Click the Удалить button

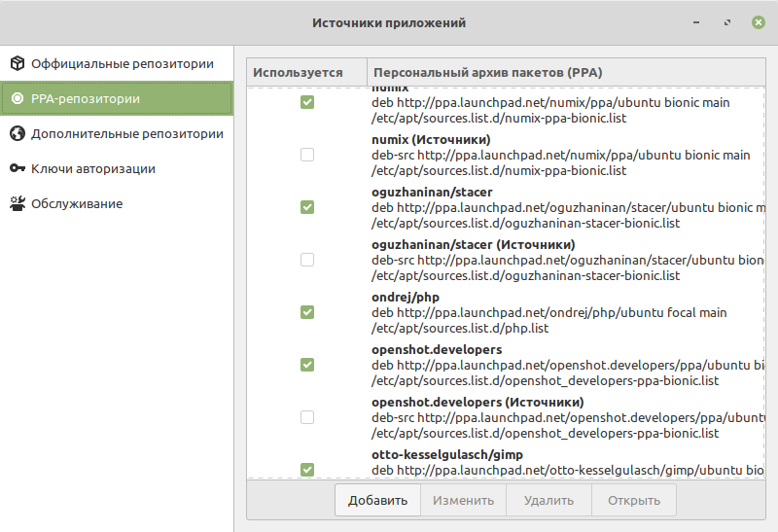click(x=548, y=501)
